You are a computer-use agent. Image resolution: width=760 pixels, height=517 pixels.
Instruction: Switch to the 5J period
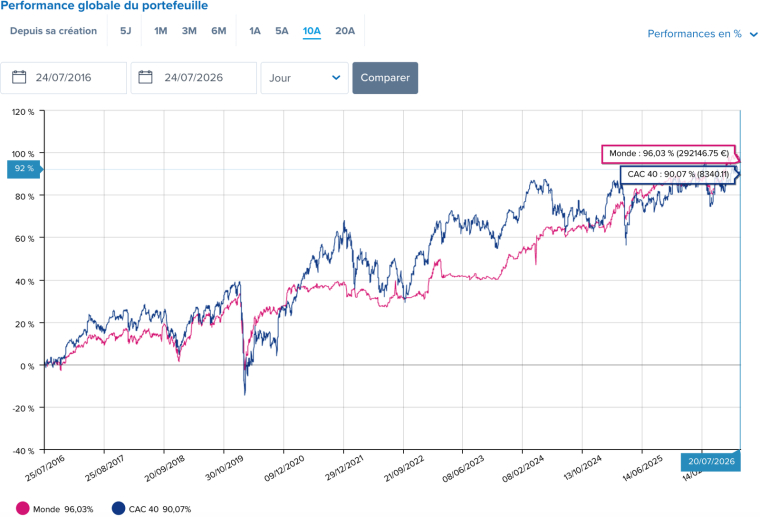[126, 31]
